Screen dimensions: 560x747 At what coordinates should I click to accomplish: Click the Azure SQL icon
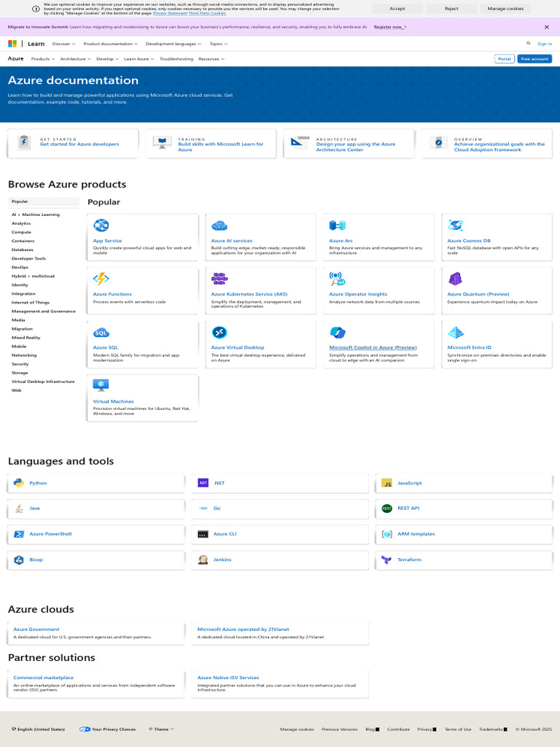coord(101,333)
